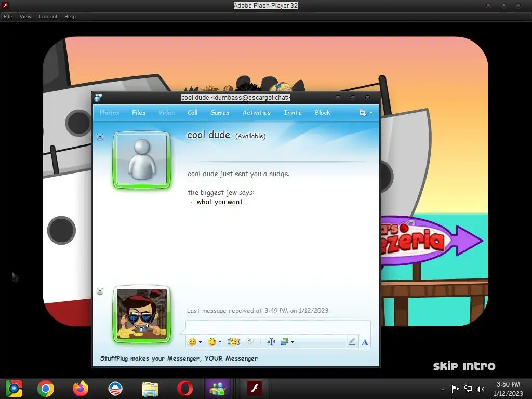Screen dimensions: 532x399
Task: Click Block in the Messenger toolbar
Action: (322, 113)
